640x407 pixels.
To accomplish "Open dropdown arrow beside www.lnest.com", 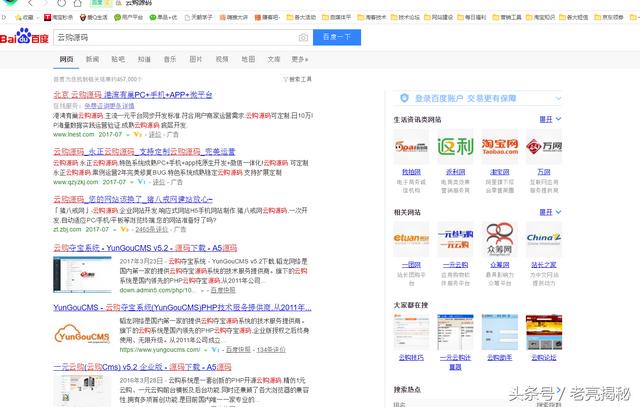I will click(128, 135).
